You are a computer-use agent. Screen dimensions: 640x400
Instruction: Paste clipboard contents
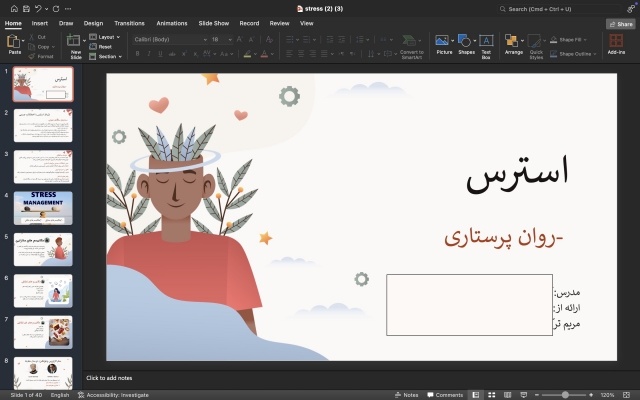14,44
